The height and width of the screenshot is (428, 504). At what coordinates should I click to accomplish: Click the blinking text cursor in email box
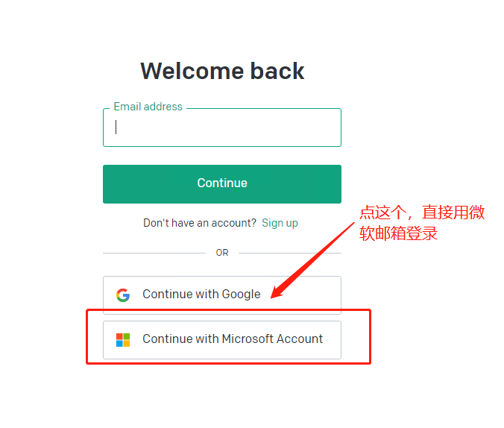point(116,127)
